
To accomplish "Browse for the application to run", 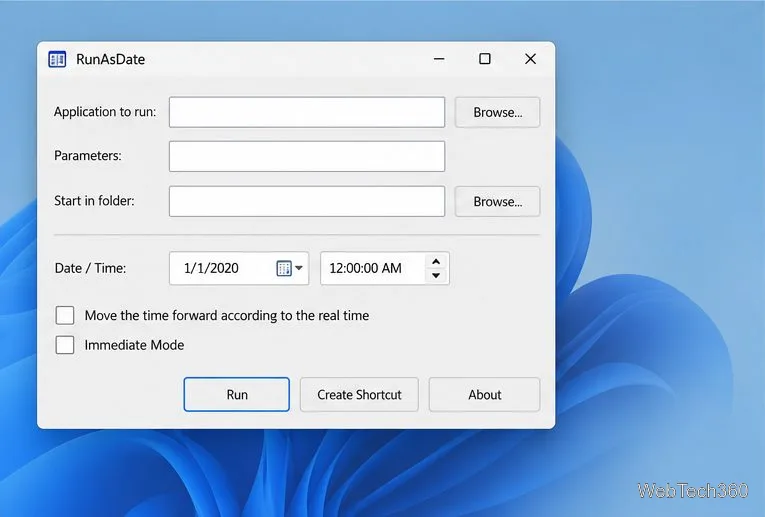I will pyautogui.click(x=498, y=112).
